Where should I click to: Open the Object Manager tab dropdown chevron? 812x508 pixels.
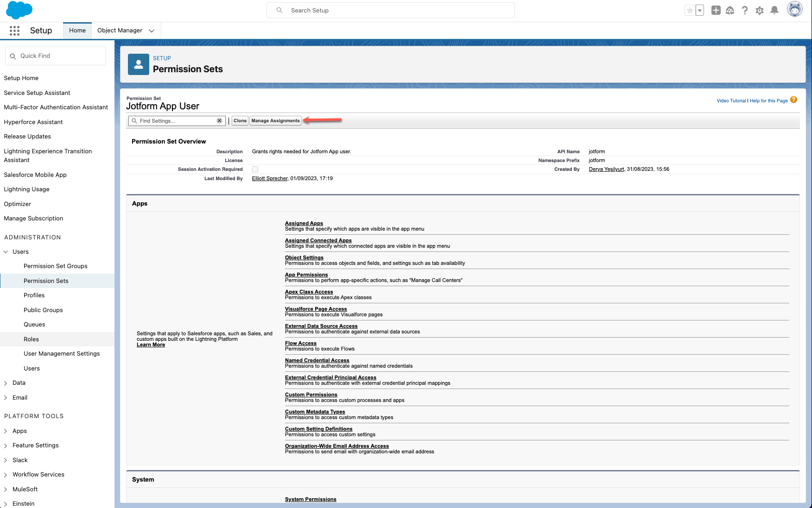click(x=152, y=31)
